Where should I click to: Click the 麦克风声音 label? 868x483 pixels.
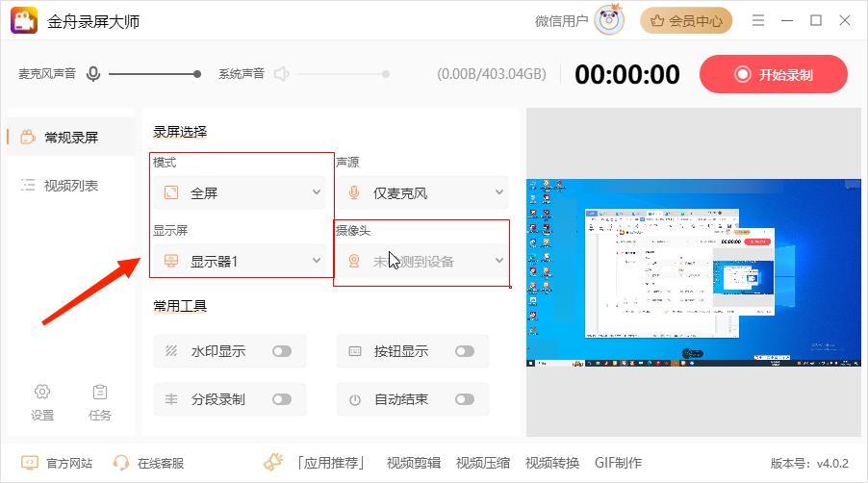(x=47, y=73)
